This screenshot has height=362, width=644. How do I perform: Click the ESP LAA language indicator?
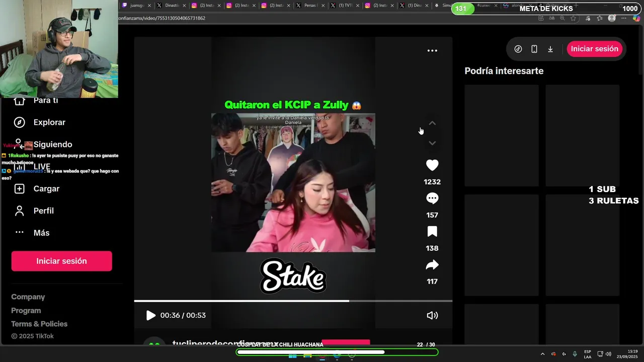(588, 354)
